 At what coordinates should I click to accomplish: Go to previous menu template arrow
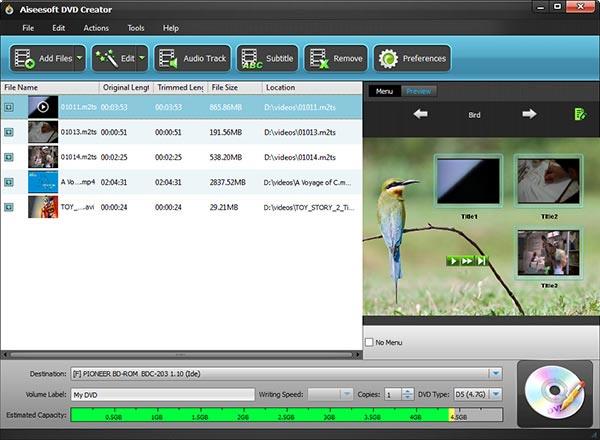coord(421,114)
